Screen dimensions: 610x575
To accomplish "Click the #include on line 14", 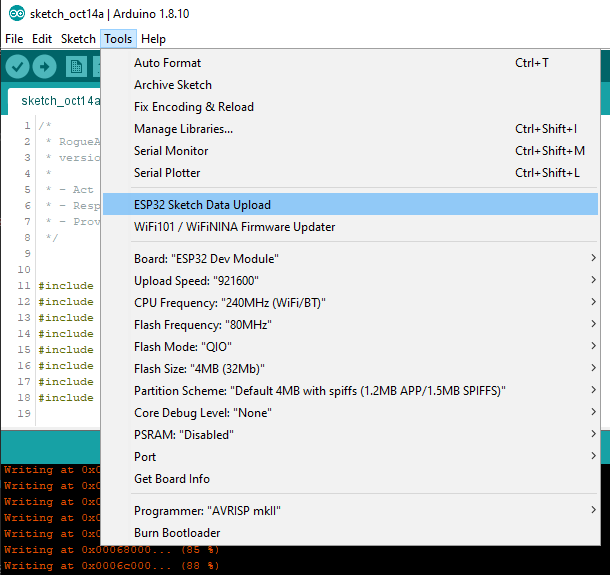I will [x=66, y=334].
